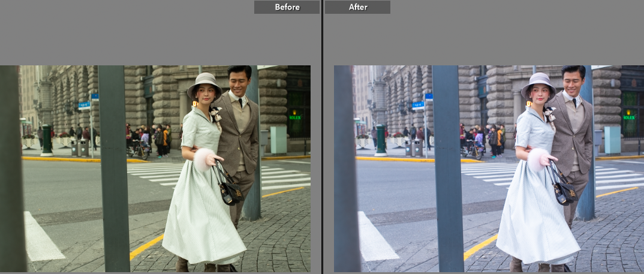Click the After view label
This screenshot has height=274, width=644.
358,7
